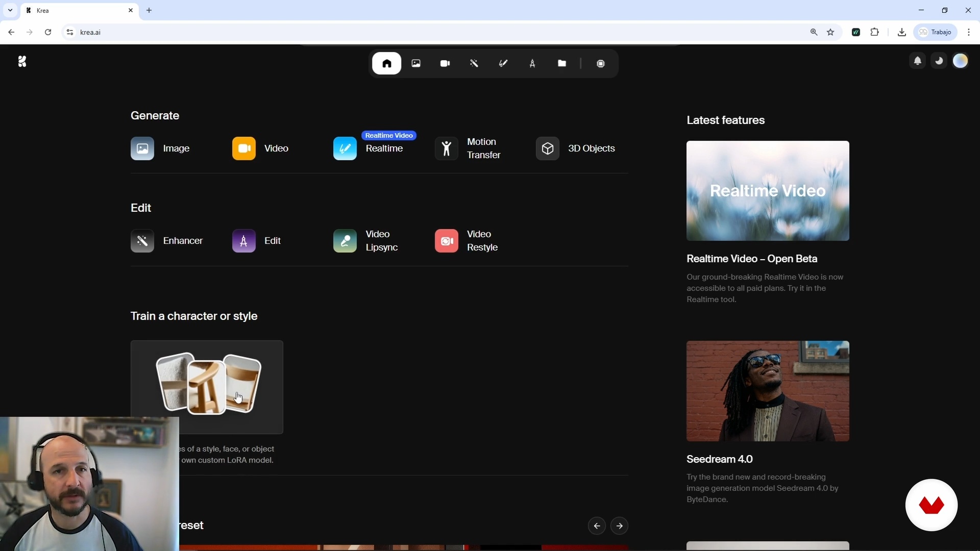Viewport: 980px width, 551px height.
Task: Launch the Realtime generation tool
Action: [x=369, y=148]
